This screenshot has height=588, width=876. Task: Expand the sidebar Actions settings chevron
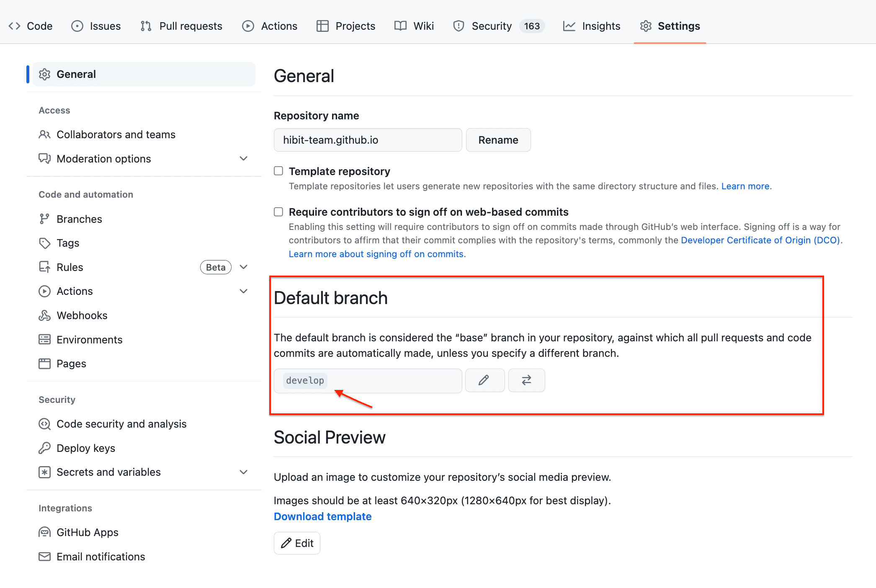tap(243, 291)
